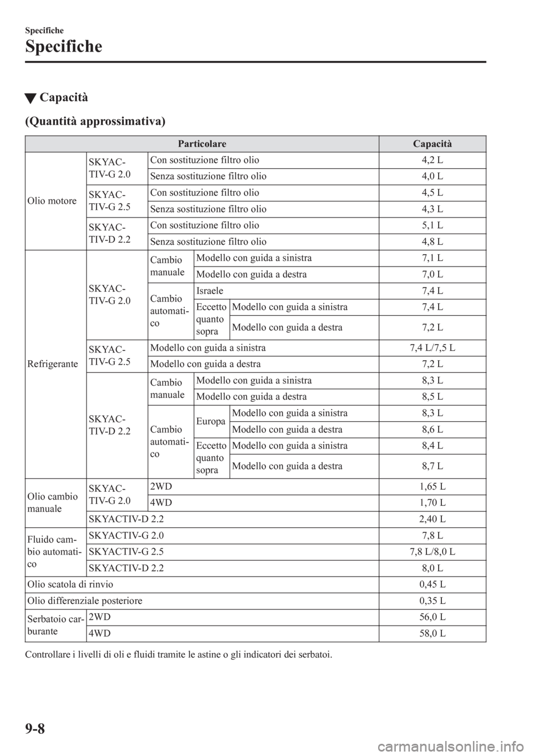Viewport: 533px width, 756px height.
Task: Select the 'Capacità' section heading with triangle
Action: point(57,98)
